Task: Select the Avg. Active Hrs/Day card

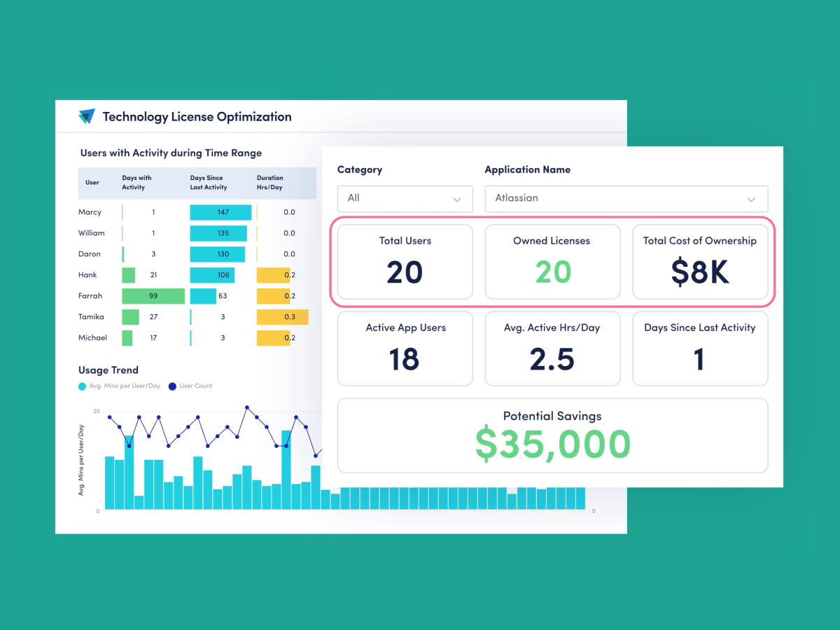Action: 552,348
